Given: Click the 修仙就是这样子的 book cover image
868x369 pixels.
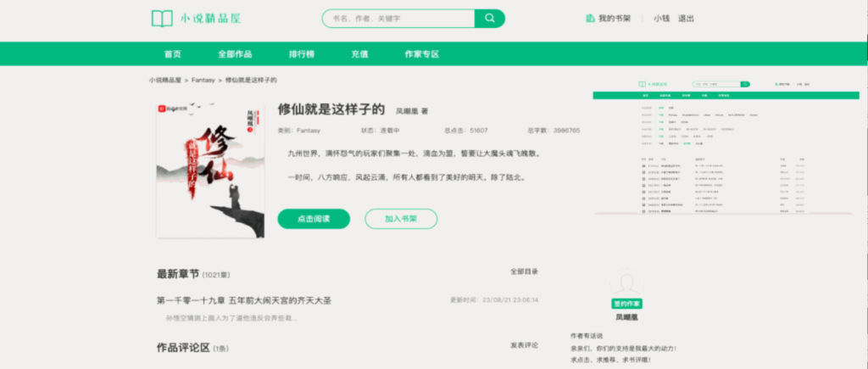Looking at the screenshot, I should click(210, 170).
